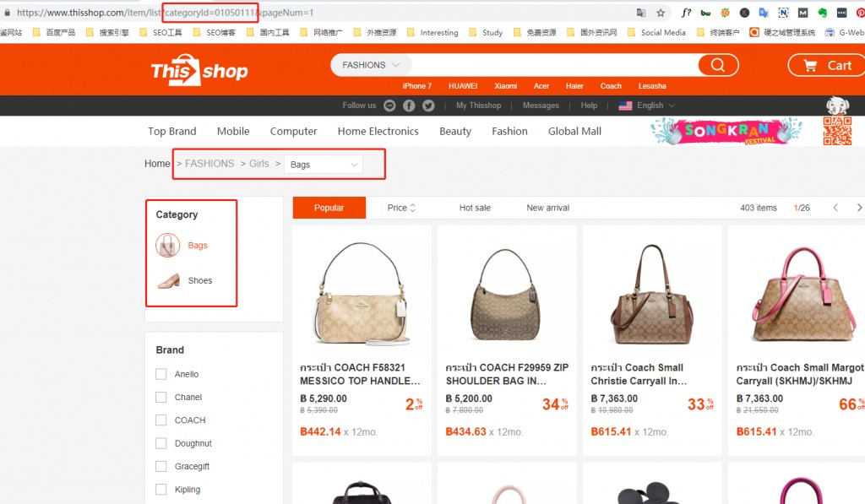Click the cart icon in Cart button
The height and width of the screenshot is (504, 865).
pyautogui.click(x=810, y=66)
